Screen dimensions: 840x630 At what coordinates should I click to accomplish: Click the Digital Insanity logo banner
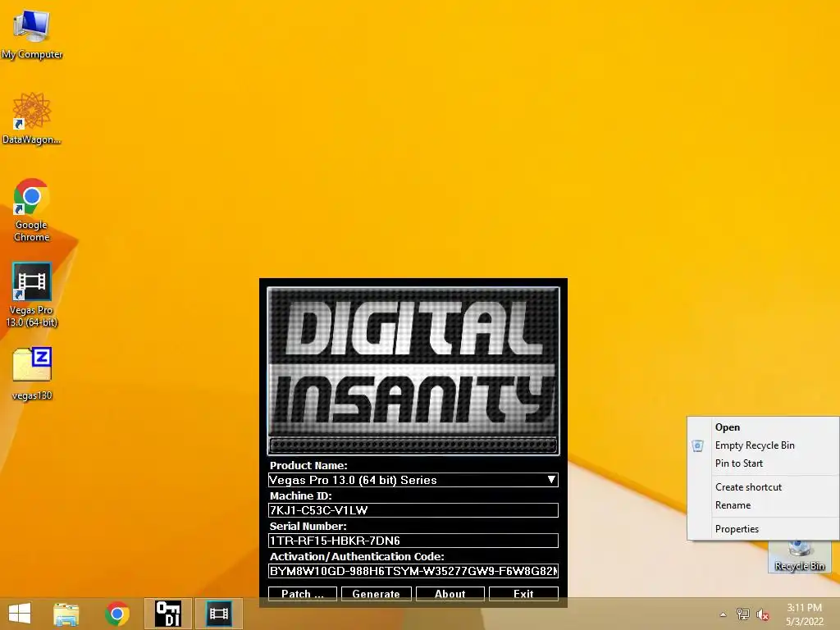pyautogui.click(x=413, y=371)
